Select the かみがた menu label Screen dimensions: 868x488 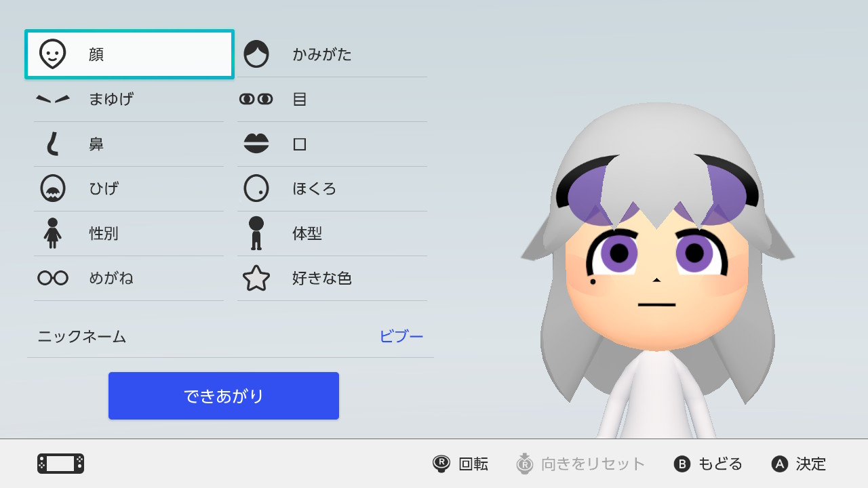coord(322,54)
